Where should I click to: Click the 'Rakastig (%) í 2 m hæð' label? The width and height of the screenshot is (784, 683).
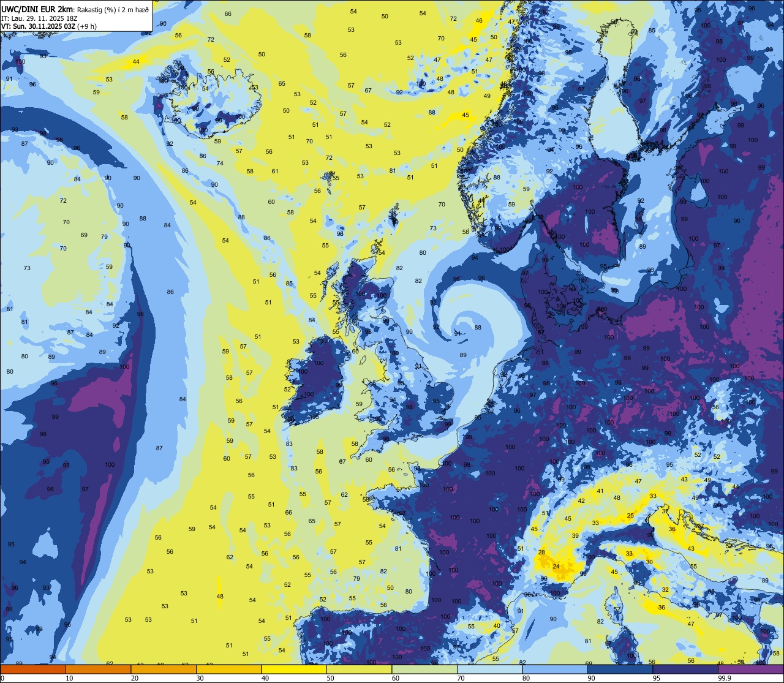(x=113, y=9)
